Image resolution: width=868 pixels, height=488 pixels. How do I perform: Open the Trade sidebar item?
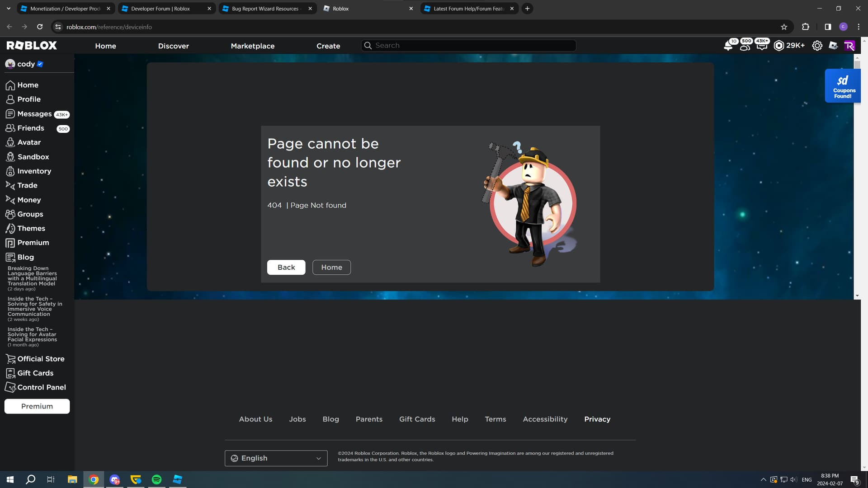(x=27, y=185)
